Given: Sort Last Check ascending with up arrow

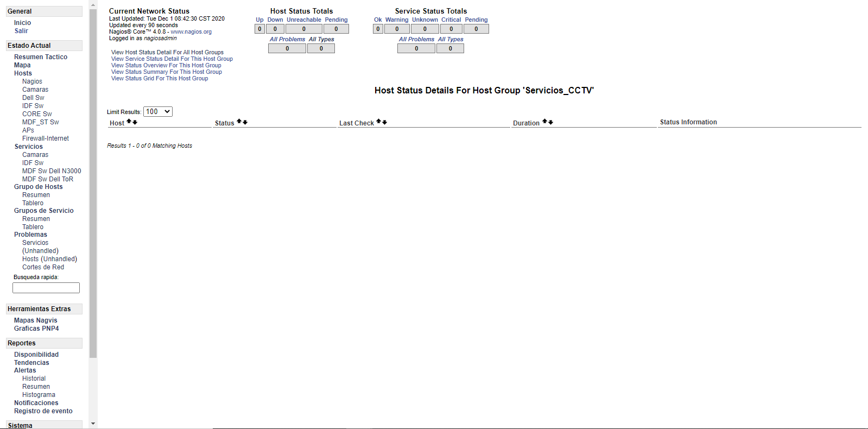Looking at the screenshot, I should coord(379,122).
